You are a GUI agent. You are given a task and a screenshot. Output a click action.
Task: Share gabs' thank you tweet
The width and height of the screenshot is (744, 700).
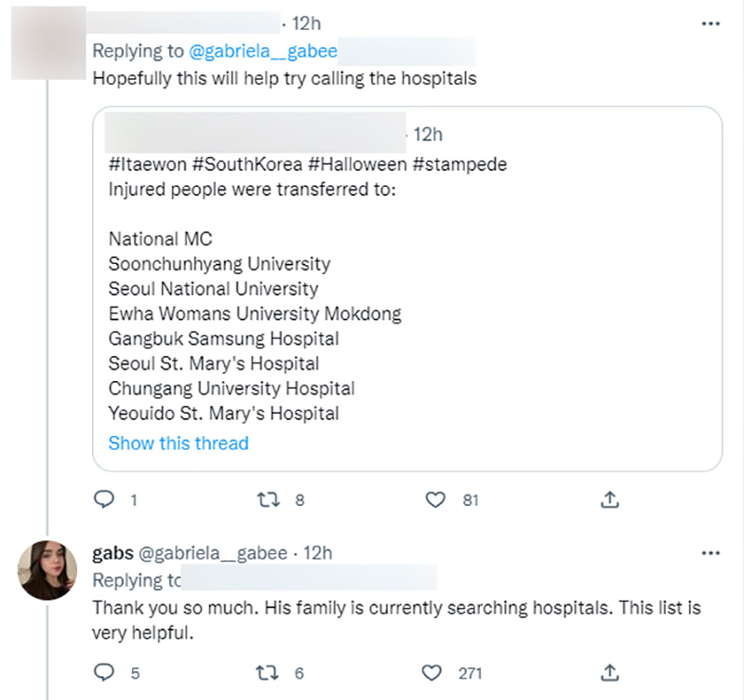610,671
